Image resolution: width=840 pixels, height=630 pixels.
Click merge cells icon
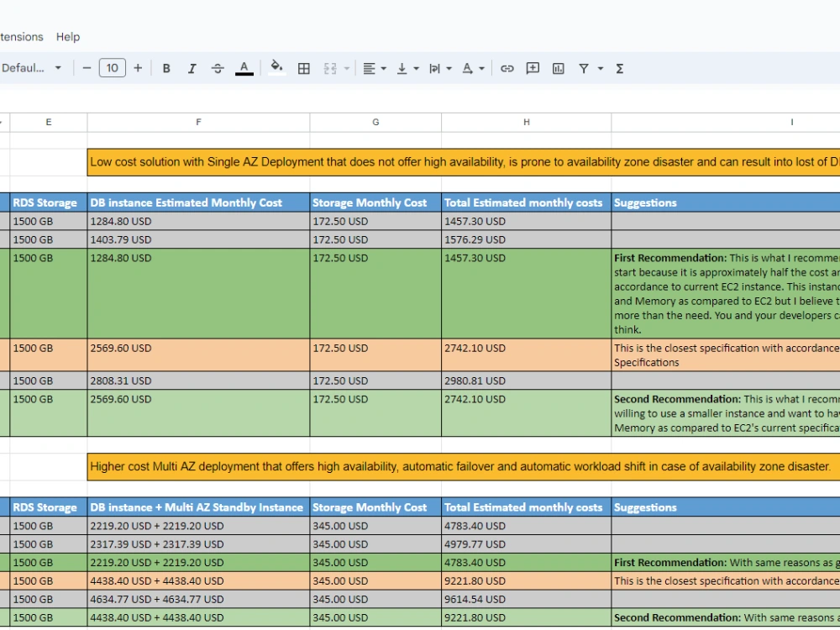(x=330, y=69)
